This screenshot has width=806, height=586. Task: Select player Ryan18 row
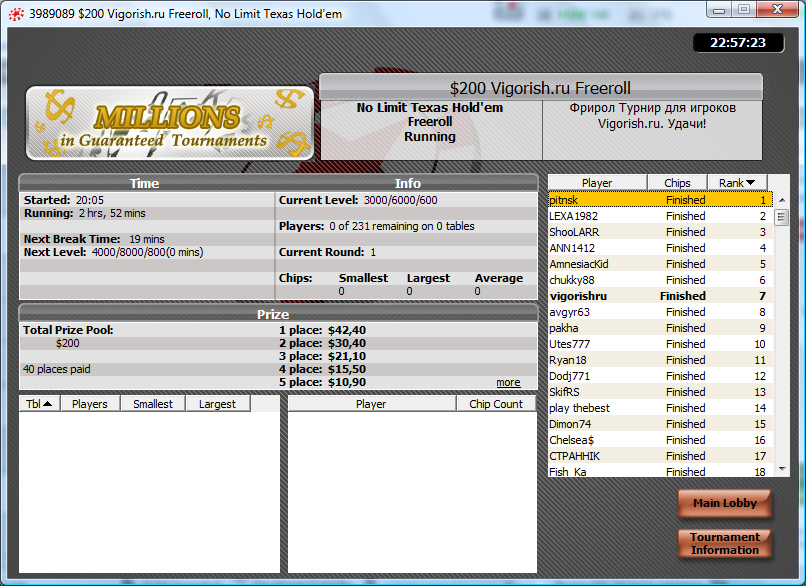click(660, 360)
